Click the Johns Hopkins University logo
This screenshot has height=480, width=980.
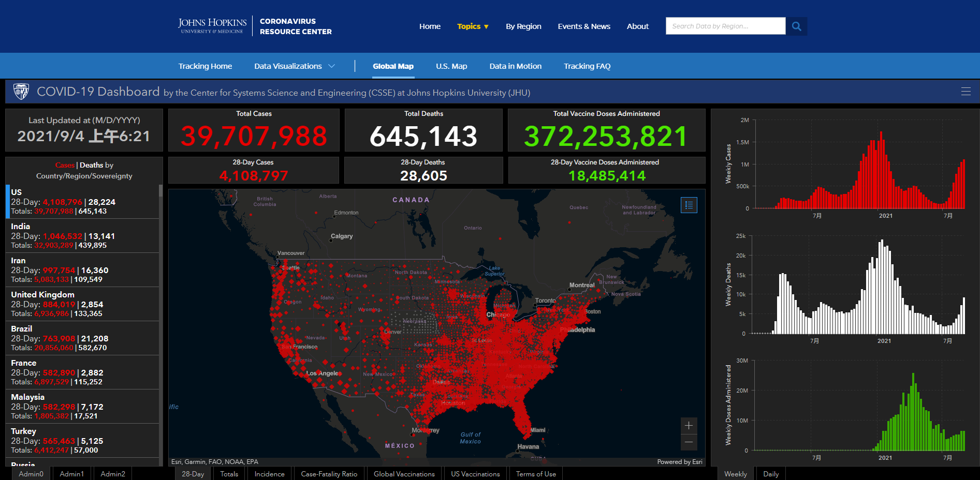click(x=212, y=26)
